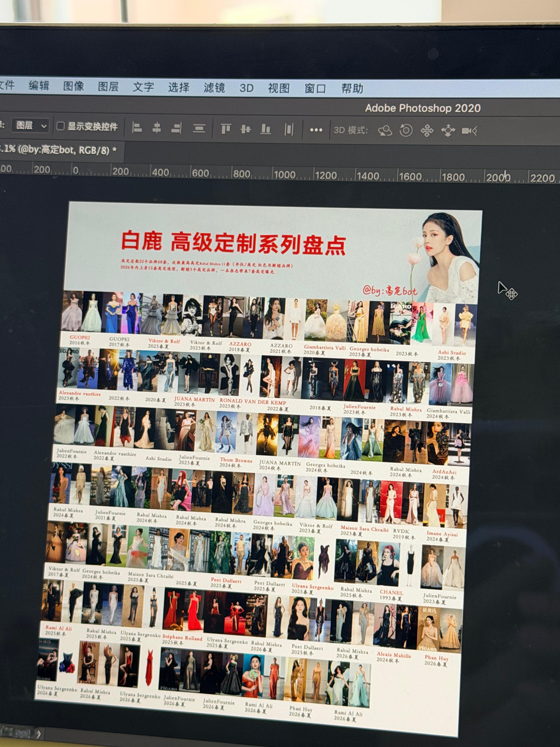Select the 3D zoom video camera icon
560x747 pixels.
469,131
